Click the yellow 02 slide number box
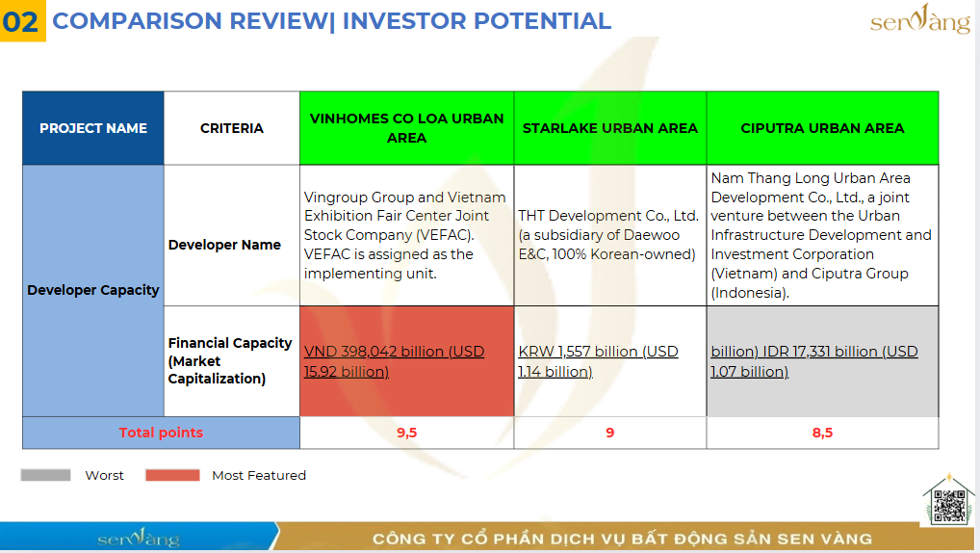This screenshot has height=553, width=980. (22, 20)
